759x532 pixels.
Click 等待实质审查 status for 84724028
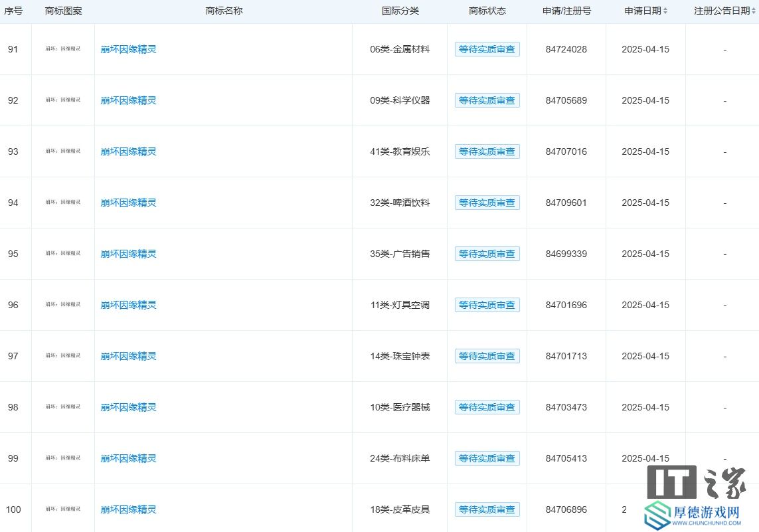click(x=487, y=49)
